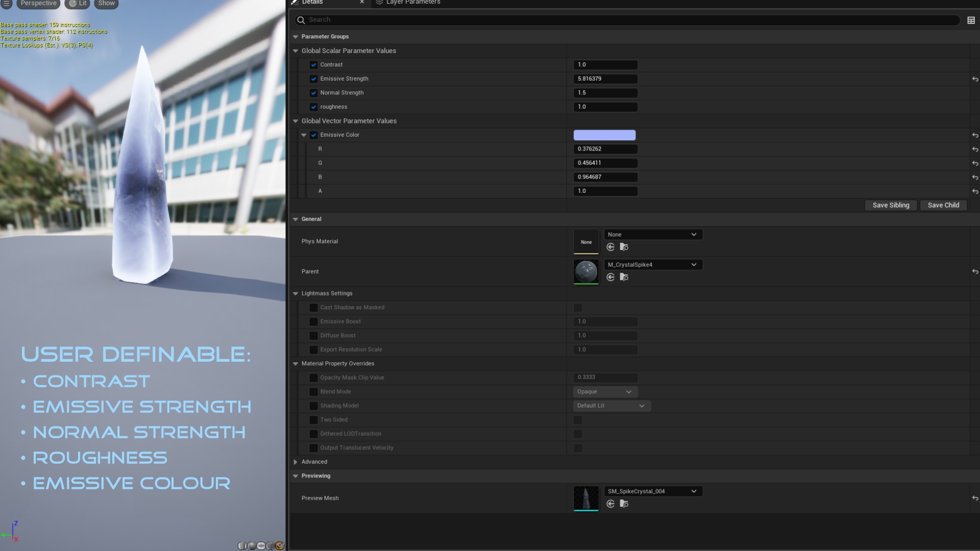
Task: Click the Save Sibling button
Action: pos(890,205)
